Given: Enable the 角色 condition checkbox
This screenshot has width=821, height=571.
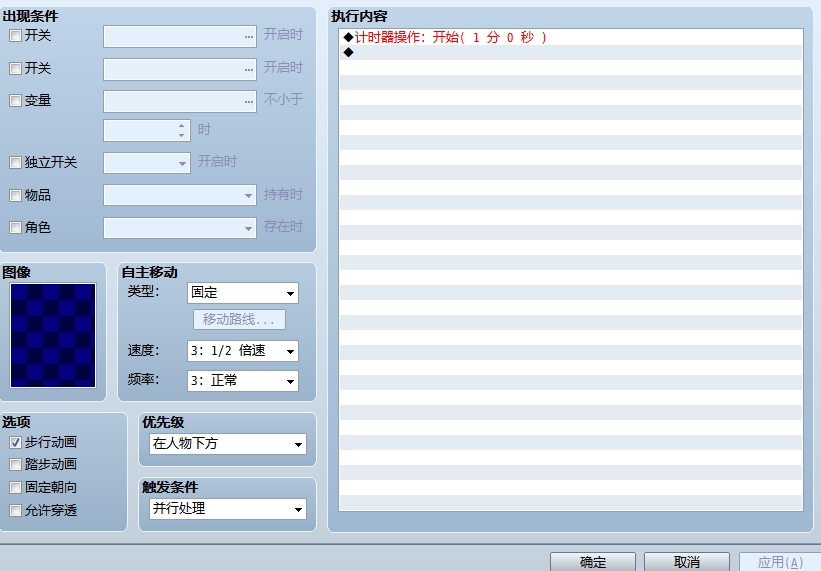Looking at the screenshot, I should (x=15, y=228).
